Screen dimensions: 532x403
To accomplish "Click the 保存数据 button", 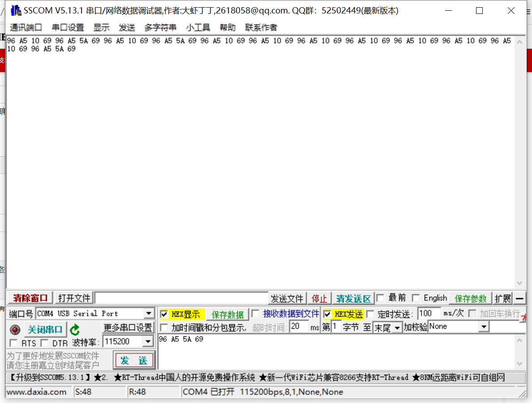I will coord(227,314).
